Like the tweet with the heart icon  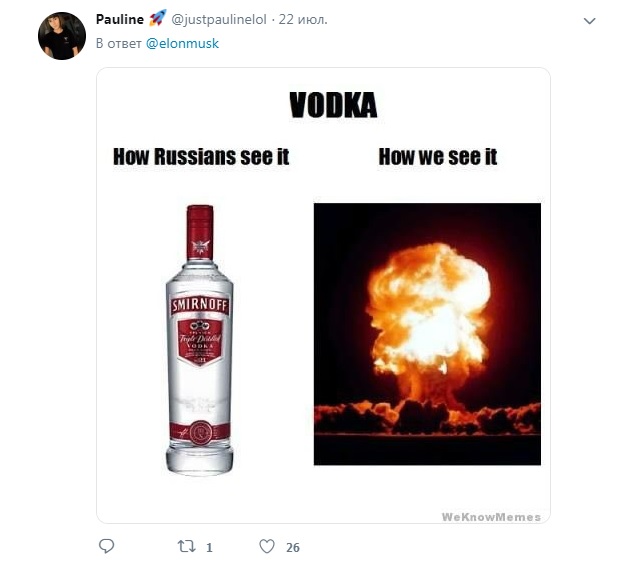267,546
